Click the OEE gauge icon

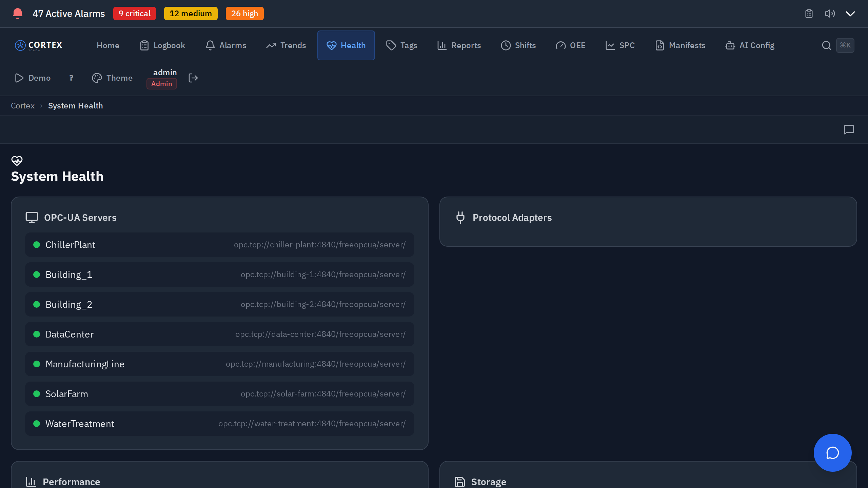pos(560,45)
